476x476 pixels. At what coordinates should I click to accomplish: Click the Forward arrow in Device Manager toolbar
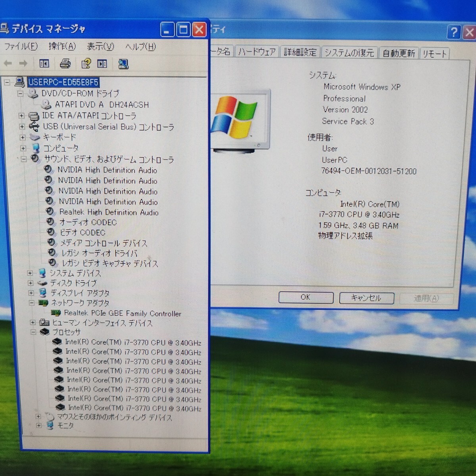point(23,63)
